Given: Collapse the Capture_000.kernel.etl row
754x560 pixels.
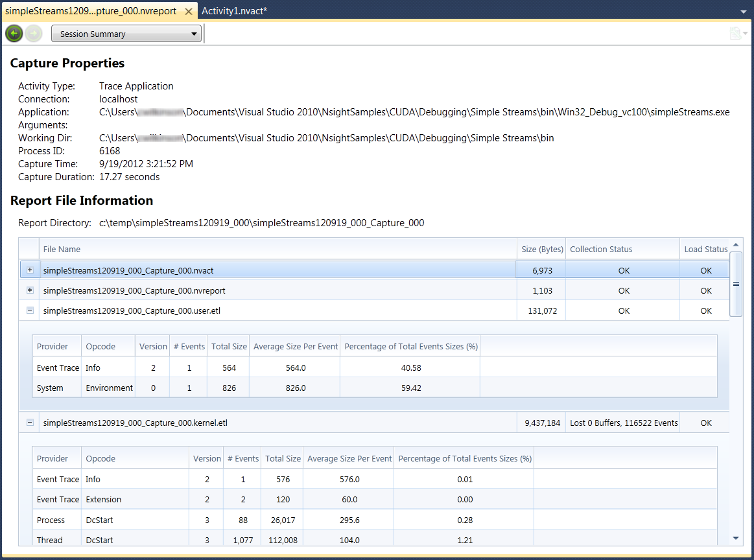Looking at the screenshot, I should tap(30, 423).
